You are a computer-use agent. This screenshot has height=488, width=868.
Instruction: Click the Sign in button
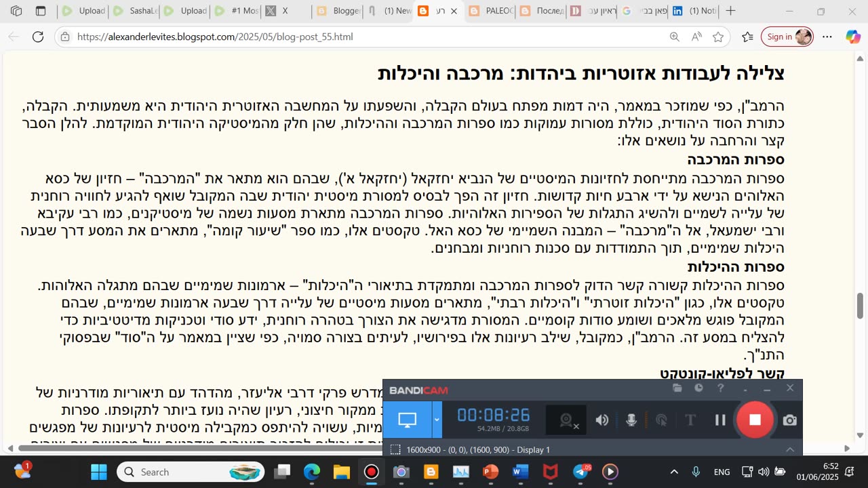point(787,37)
